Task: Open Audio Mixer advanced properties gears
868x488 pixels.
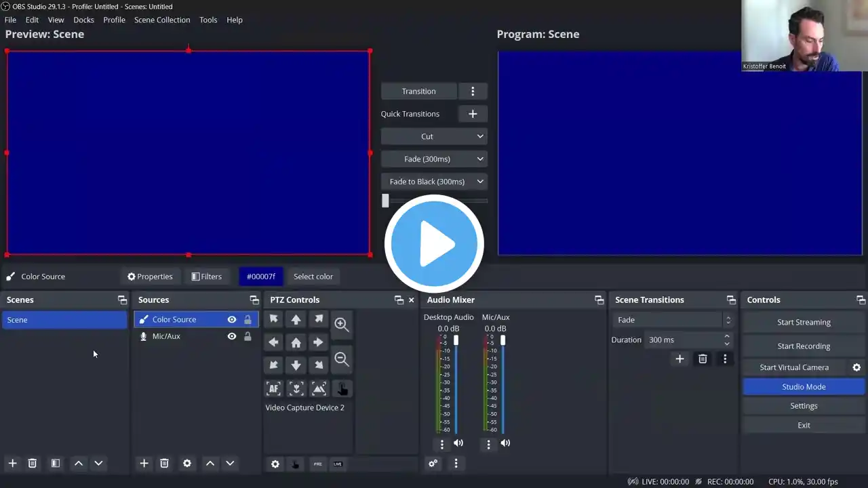Action: (x=433, y=463)
